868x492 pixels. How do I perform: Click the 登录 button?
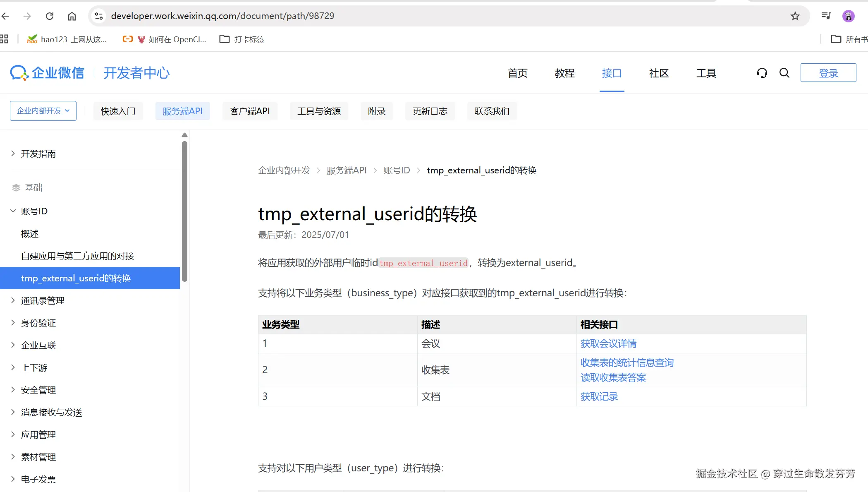[x=828, y=73]
